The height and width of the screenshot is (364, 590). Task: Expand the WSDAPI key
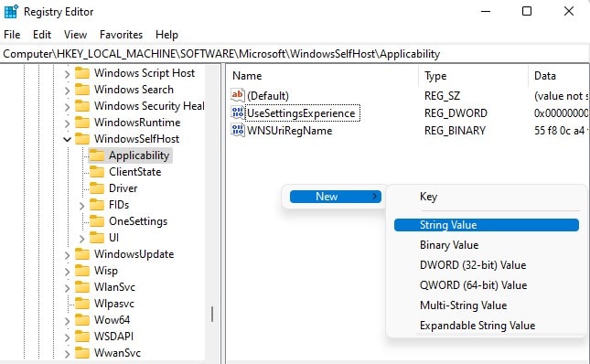pyautogui.click(x=67, y=337)
